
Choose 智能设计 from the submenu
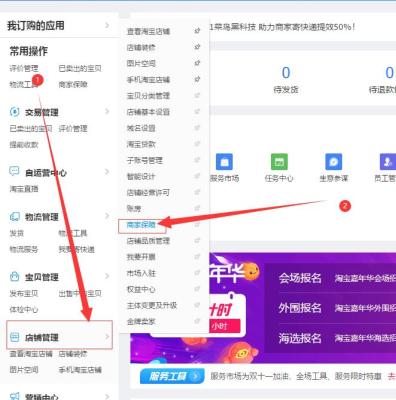(x=141, y=176)
